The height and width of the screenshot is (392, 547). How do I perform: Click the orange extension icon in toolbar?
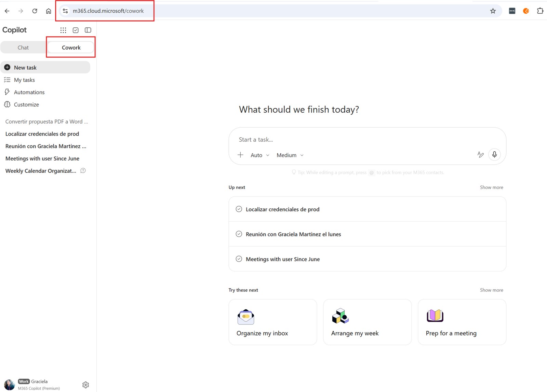(x=526, y=11)
